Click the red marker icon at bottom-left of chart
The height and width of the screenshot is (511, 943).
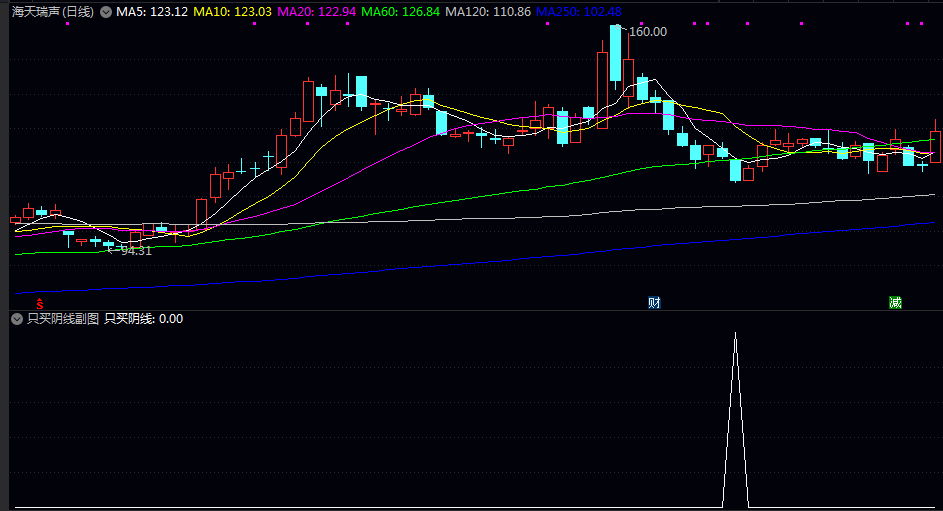tap(40, 302)
